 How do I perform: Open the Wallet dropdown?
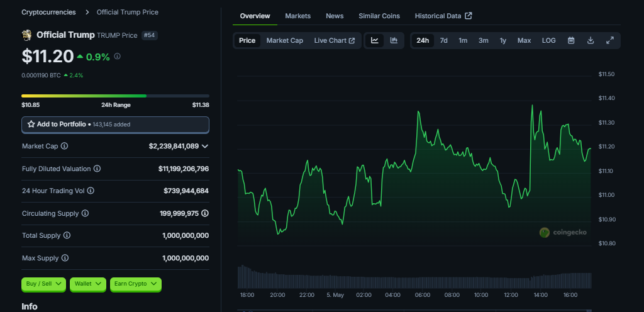pos(88,284)
